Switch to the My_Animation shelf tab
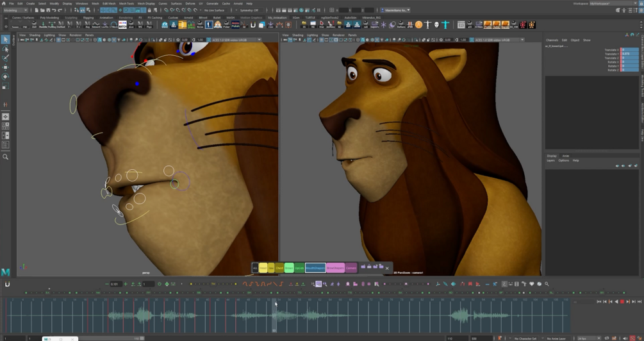This screenshot has width=644, height=341. pyautogui.click(x=277, y=18)
